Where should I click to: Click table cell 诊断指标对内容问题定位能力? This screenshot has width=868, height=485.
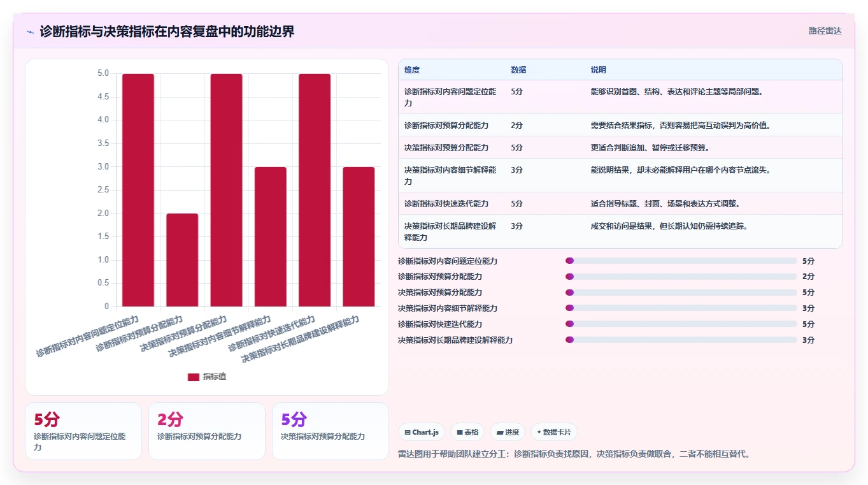(451, 97)
